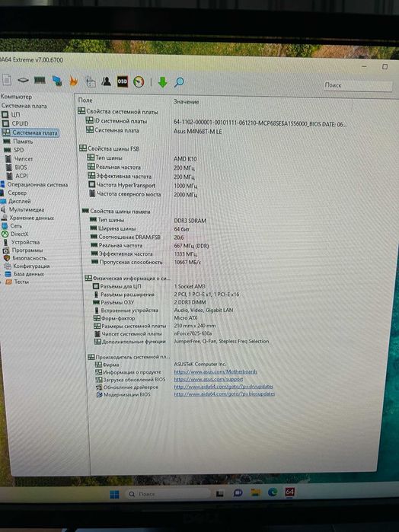Select the Частота северного моста row
This screenshot has height=532, width=399.
(143, 194)
